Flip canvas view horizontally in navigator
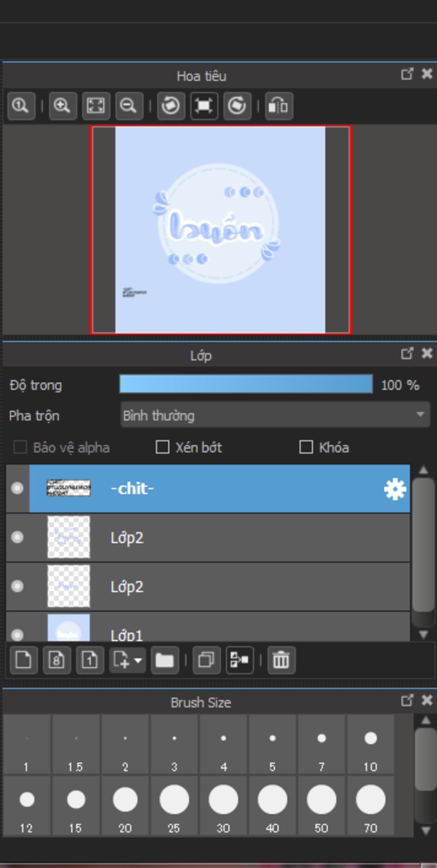This screenshot has width=437, height=868. (x=279, y=106)
